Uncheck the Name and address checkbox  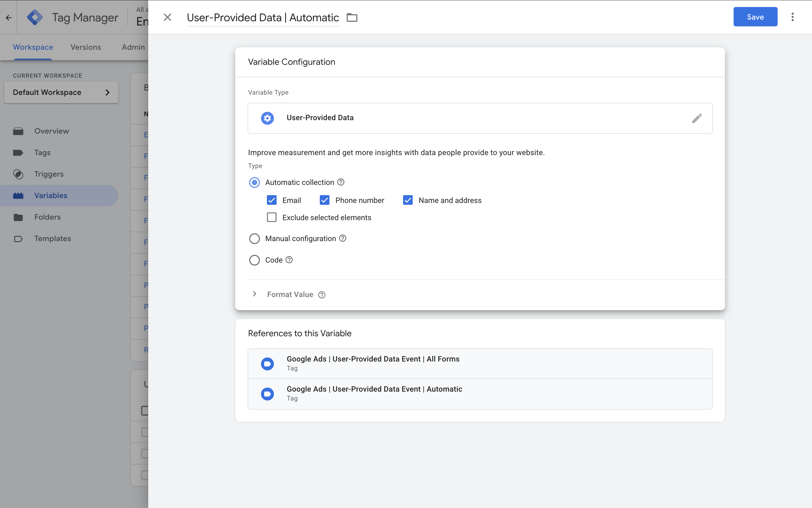[408, 200]
